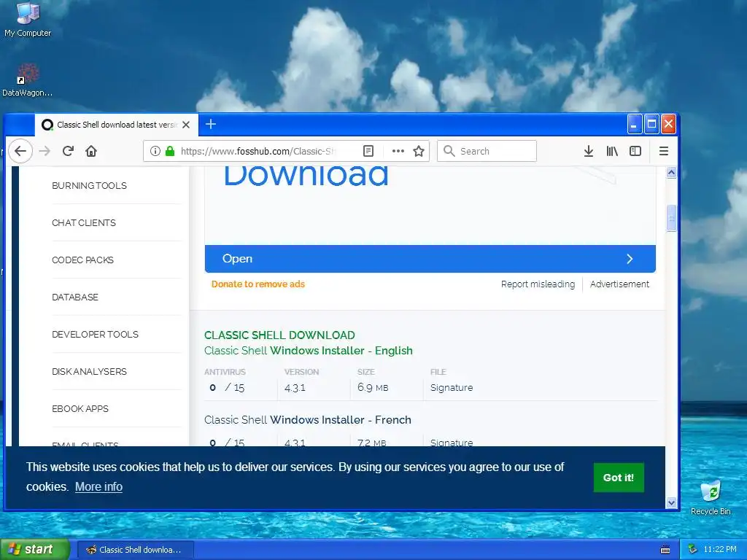Viewport: 747px width, 560px height.
Task: Reload the current page
Action: pos(68,151)
